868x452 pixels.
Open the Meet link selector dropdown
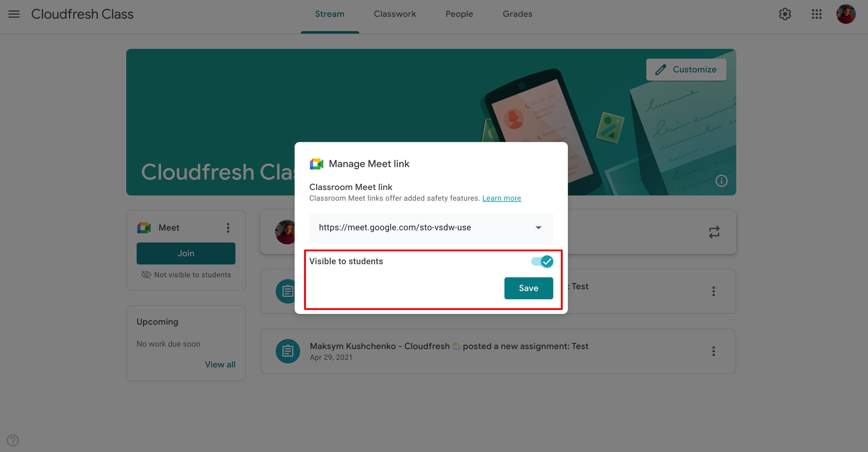[538, 227]
